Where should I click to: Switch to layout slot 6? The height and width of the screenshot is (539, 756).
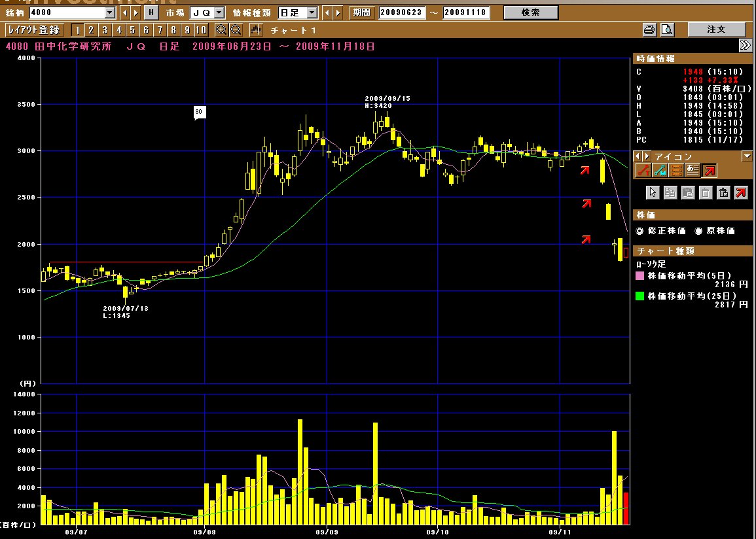tap(146, 30)
